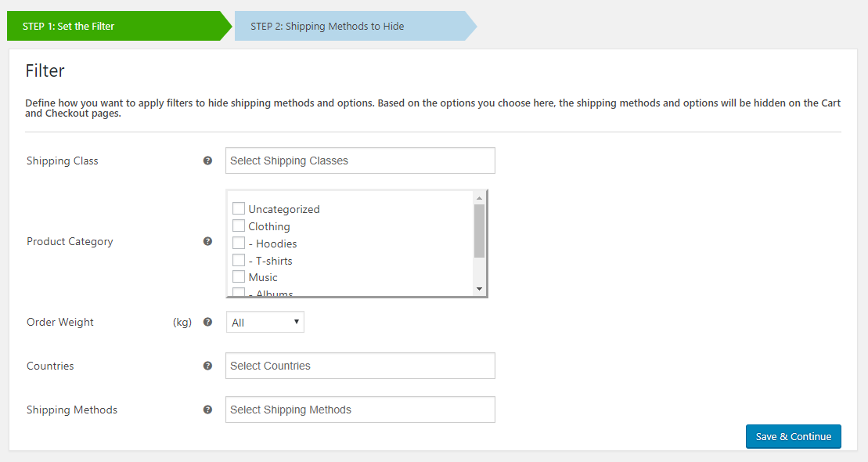Screen dimensions: 868x462
Task: Click the category list scrollbar thumb
Action: tap(479, 231)
